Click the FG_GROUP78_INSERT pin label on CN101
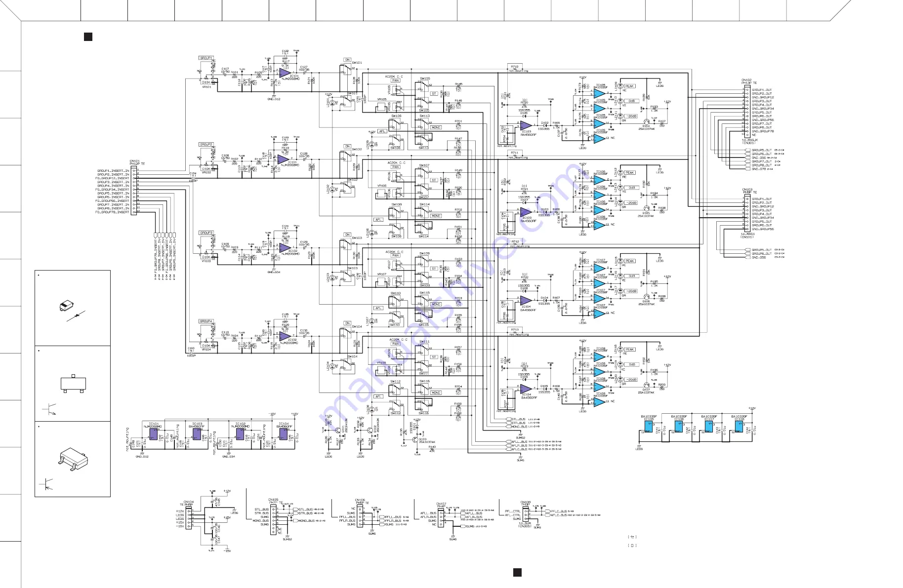 pos(112,212)
